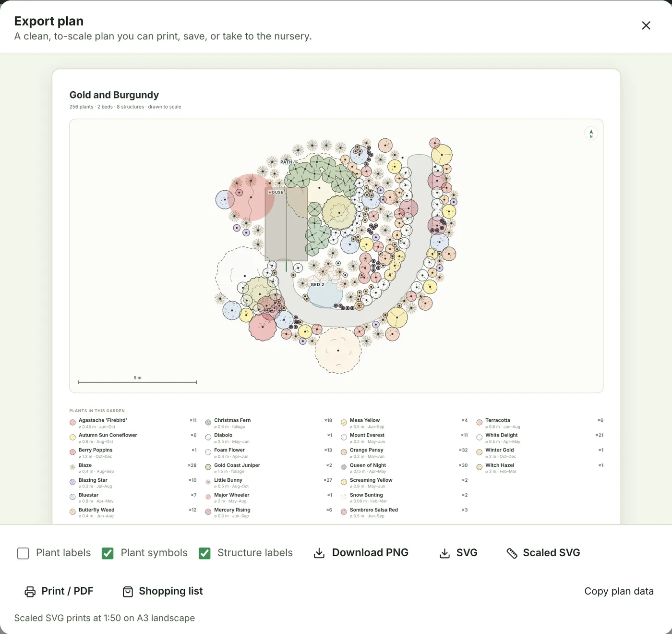Close the Export plan dialog
This screenshot has width=672, height=634.
(x=646, y=25)
